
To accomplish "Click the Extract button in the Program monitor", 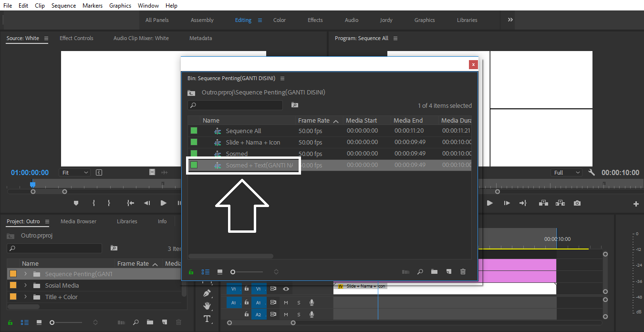I will click(x=560, y=203).
